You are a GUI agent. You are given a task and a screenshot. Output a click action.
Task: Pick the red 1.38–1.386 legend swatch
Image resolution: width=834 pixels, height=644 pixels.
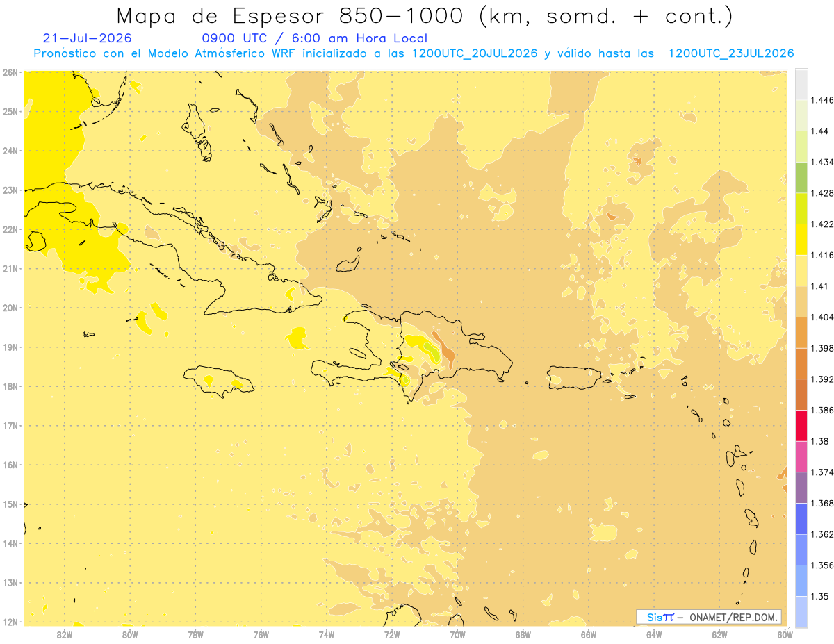tap(801, 426)
